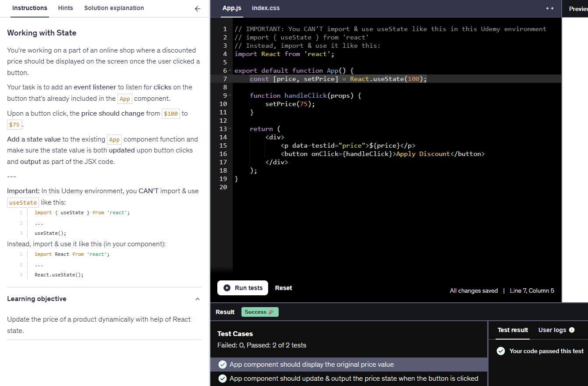Fold the return block at line 13
588x386 pixels.
pyautogui.click(x=230, y=129)
